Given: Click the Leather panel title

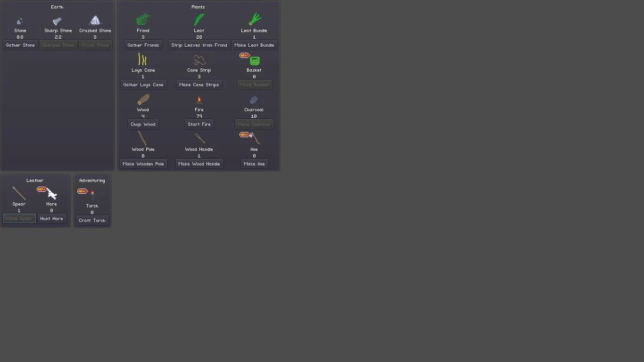Looking at the screenshot, I should tap(35, 181).
